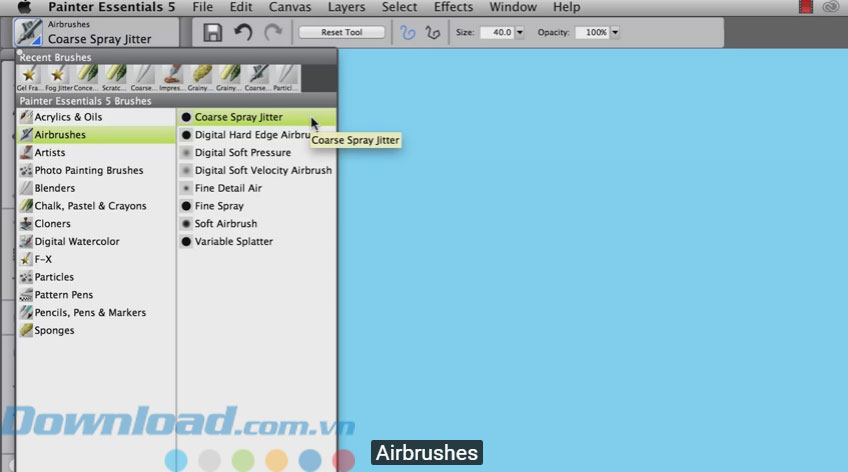Select the Straight Line Strokes icon
848x472 pixels.
click(x=433, y=32)
